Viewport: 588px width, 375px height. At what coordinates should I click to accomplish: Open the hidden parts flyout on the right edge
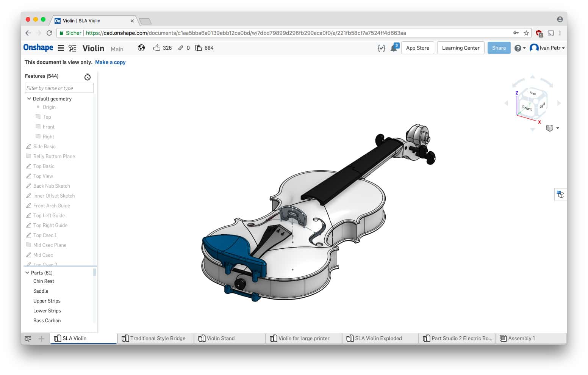coord(560,194)
